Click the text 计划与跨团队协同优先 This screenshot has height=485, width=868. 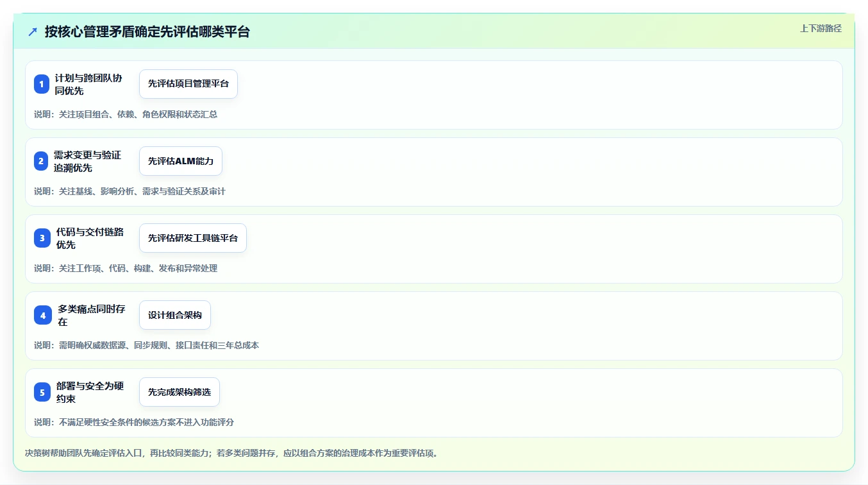pyautogui.click(x=88, y=84)
